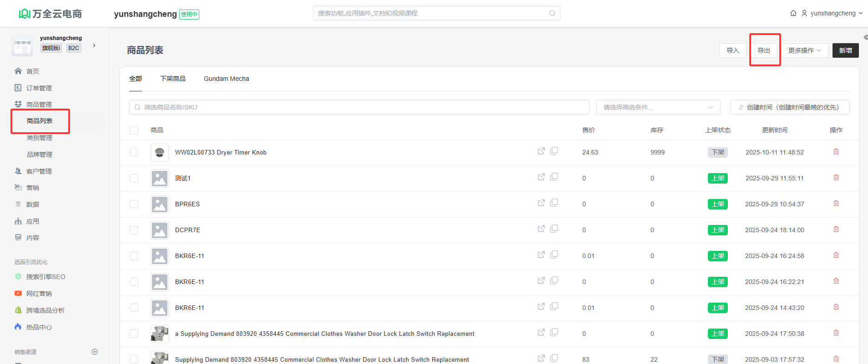Viewport: 868px width, 364px height.
Task: Open 订单管理 in the sidebar
Action: coord(39,88)
